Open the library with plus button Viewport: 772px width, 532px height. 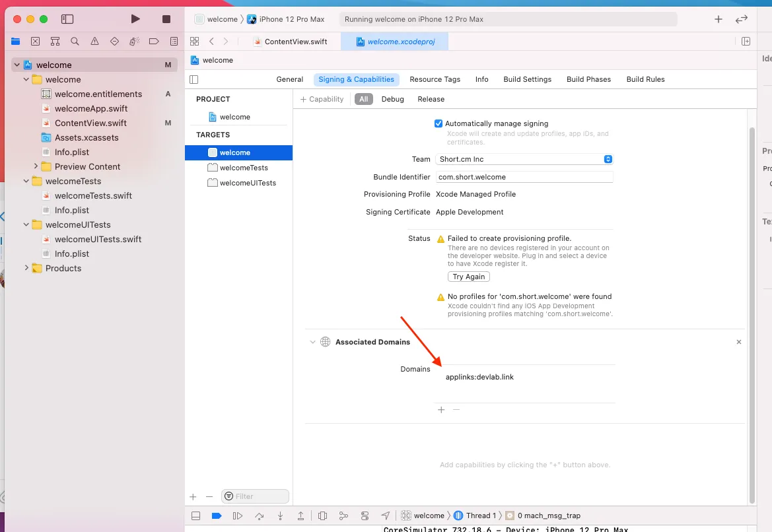pos(719,19)
